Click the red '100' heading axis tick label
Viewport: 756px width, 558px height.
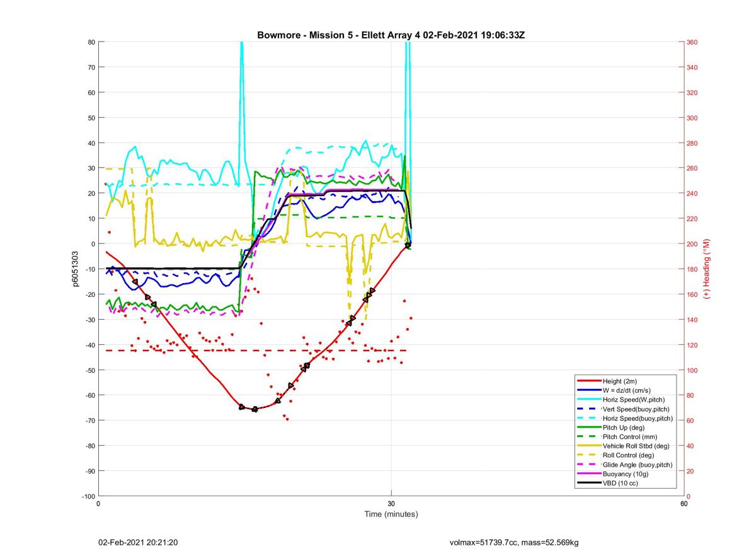point(692,370)
